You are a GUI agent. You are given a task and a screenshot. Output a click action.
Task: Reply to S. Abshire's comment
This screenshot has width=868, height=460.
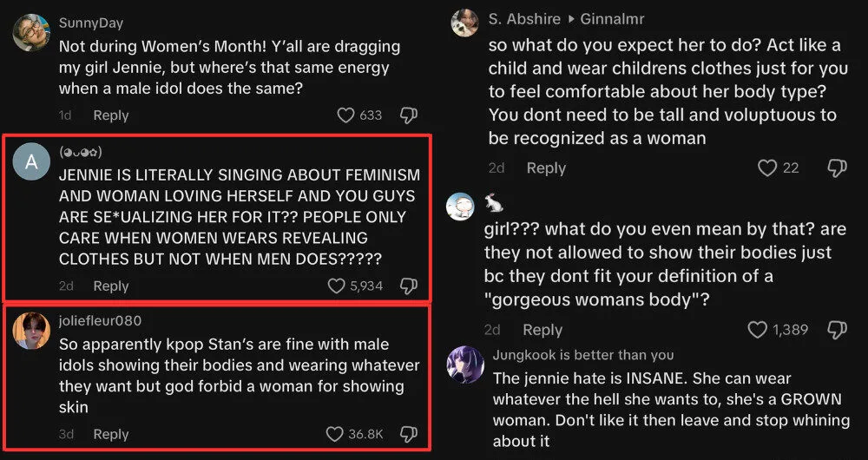point(546,168)
